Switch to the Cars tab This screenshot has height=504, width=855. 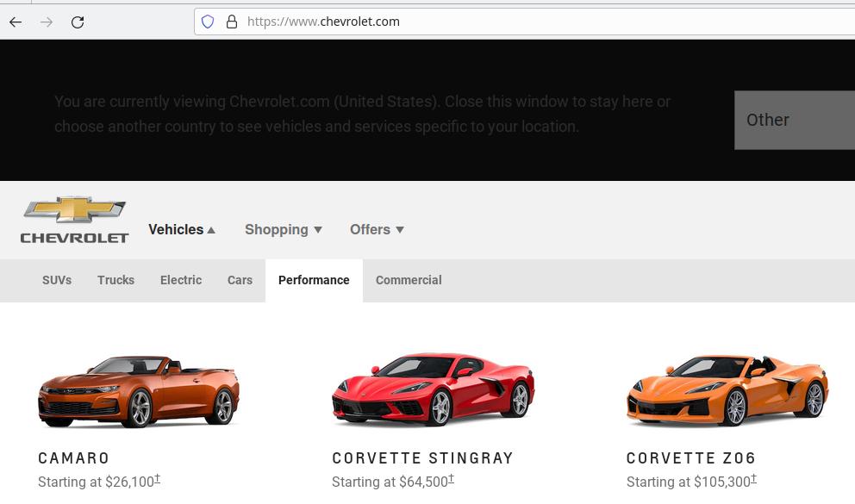[x=240, y=280]
